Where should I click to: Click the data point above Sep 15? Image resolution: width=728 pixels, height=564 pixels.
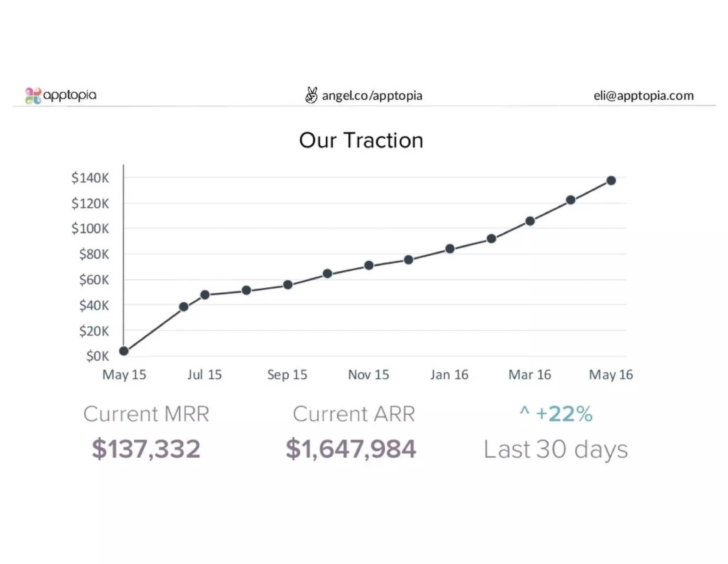288,285
